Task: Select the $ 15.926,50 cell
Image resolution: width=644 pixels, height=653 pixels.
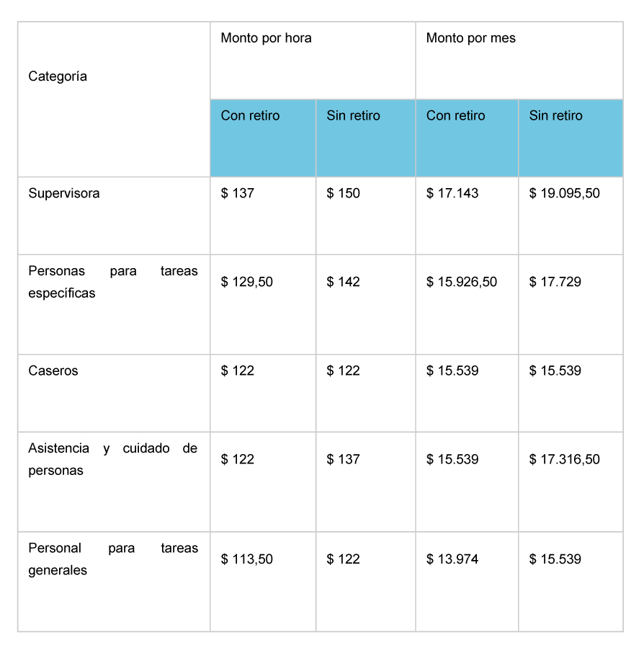Action: (467, 304)
